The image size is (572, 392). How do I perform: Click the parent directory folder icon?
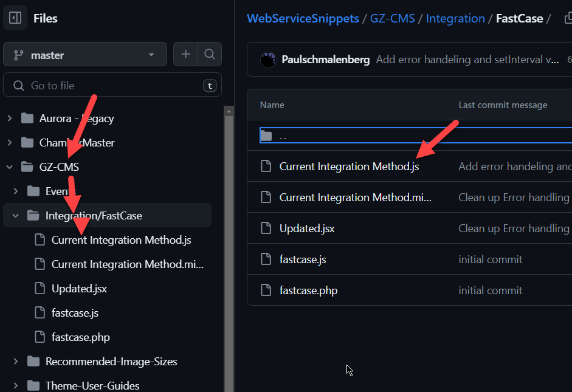pyautogui.click(x=266, y=136)
